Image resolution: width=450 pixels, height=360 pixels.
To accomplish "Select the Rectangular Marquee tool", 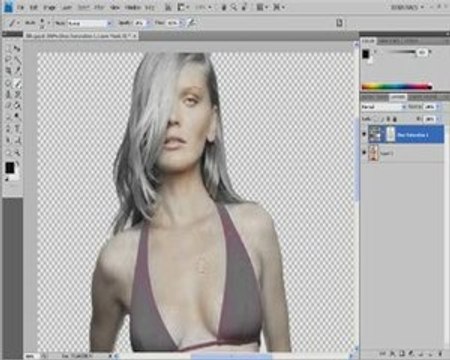I will 9,49.
